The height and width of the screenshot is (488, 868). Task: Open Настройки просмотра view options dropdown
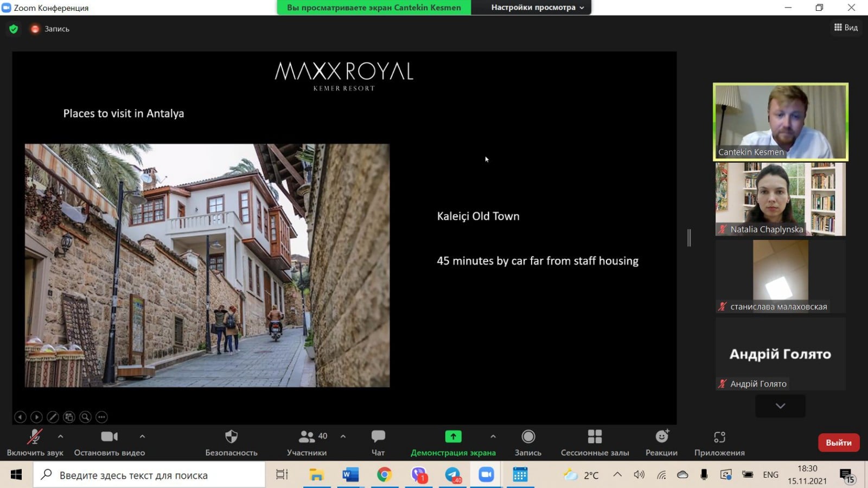click(537, 8)
